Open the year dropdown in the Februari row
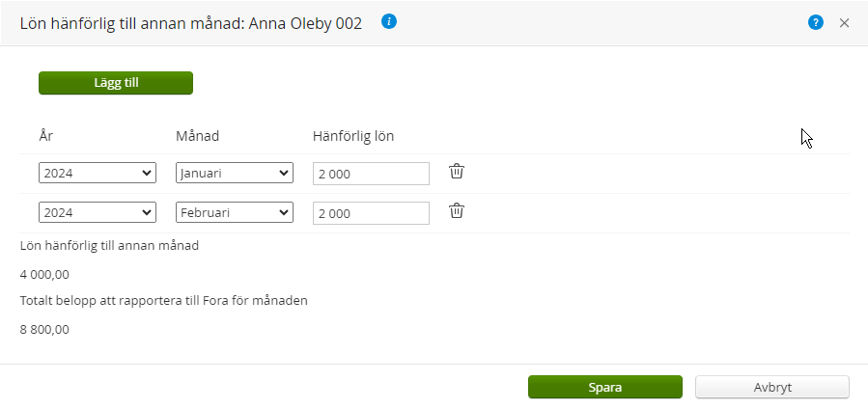This screenshot has height=409, width=868. coord(98,213)
